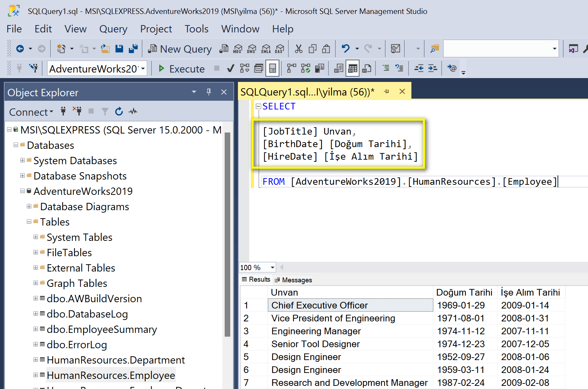
Task: Click the Save disk icon
Action: (x=119, y=49)
